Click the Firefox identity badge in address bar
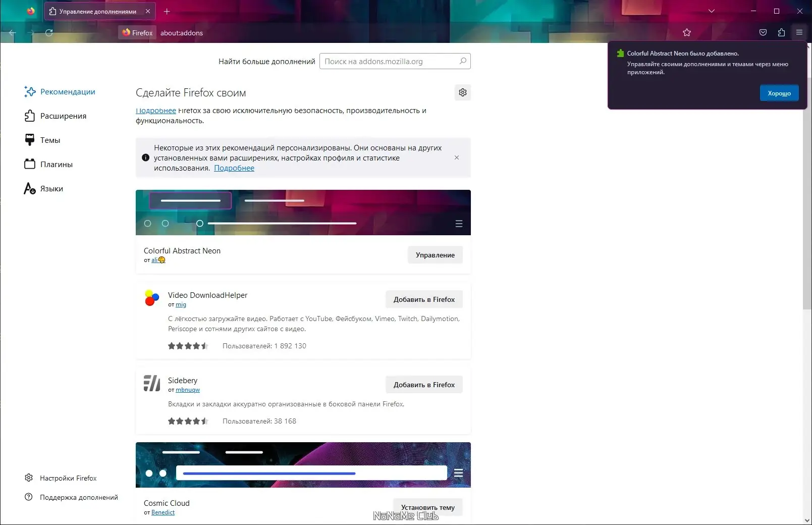 (137, 33)
